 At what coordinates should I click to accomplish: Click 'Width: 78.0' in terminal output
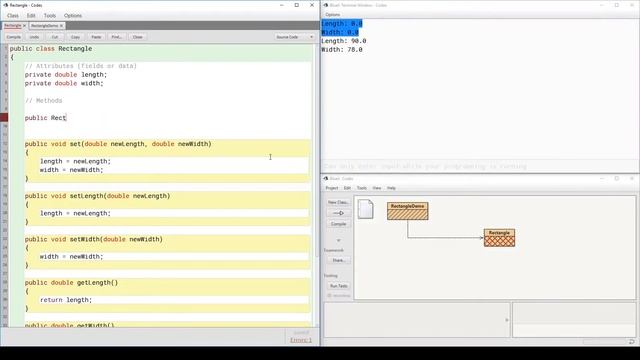342,50
